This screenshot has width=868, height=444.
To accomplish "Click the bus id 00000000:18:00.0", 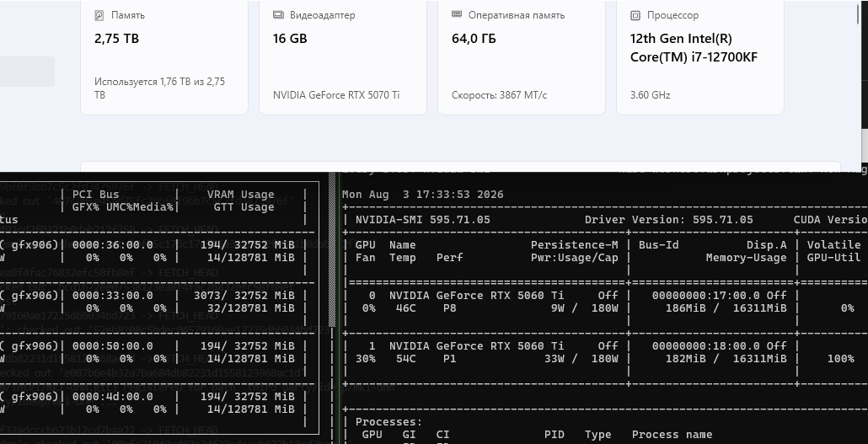I will 706,346.
